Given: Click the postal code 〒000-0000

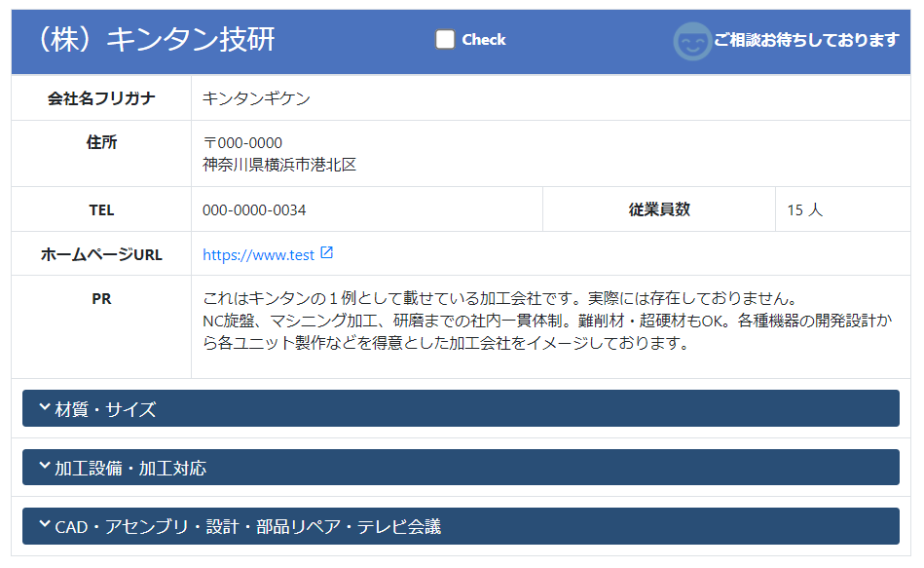Looking at the screenshot, I should [242, 143].
